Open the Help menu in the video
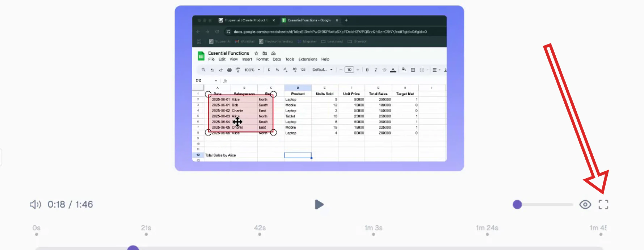The width and height of the screenshot is (644, 250). click(x=325, y=59)
